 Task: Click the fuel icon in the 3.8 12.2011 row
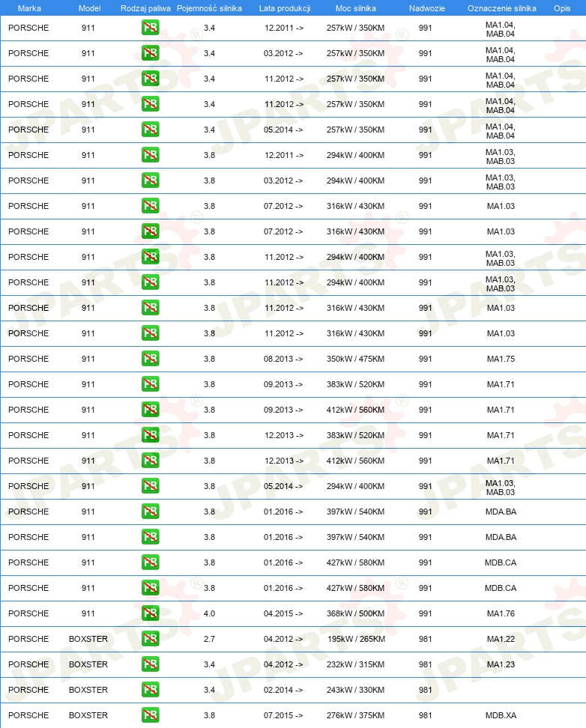coord(150,155)
